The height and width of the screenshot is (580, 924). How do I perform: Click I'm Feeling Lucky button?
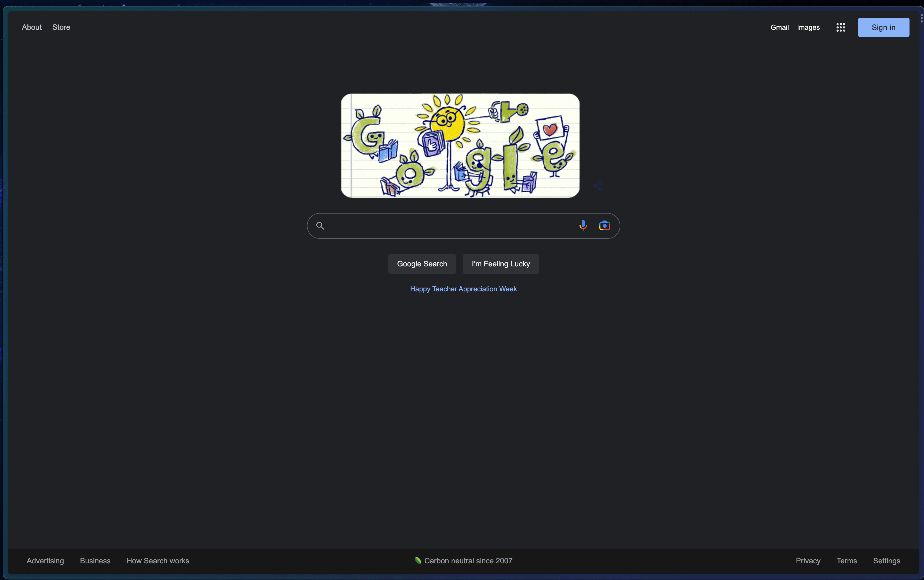pos(501,264)
